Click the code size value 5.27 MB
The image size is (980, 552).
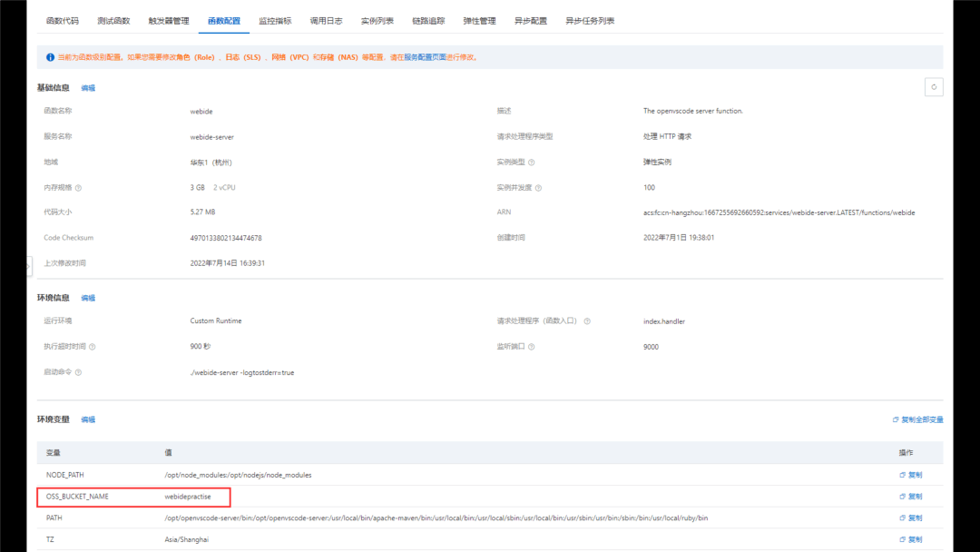pyautogui.click(x=202, y=212)
